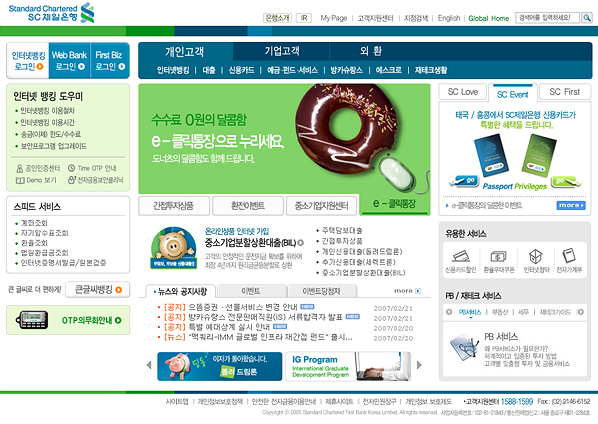
Task: Open the 신용카드할인 credit card icon
Action: [x=460, y=256]
